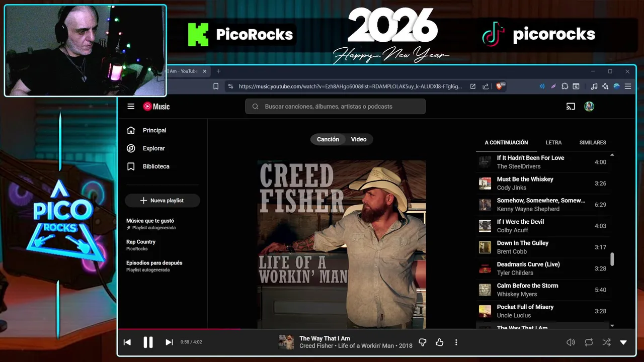644x362 pixels.
Task: Switch to Video mode
Action: [x=359, y=139]
